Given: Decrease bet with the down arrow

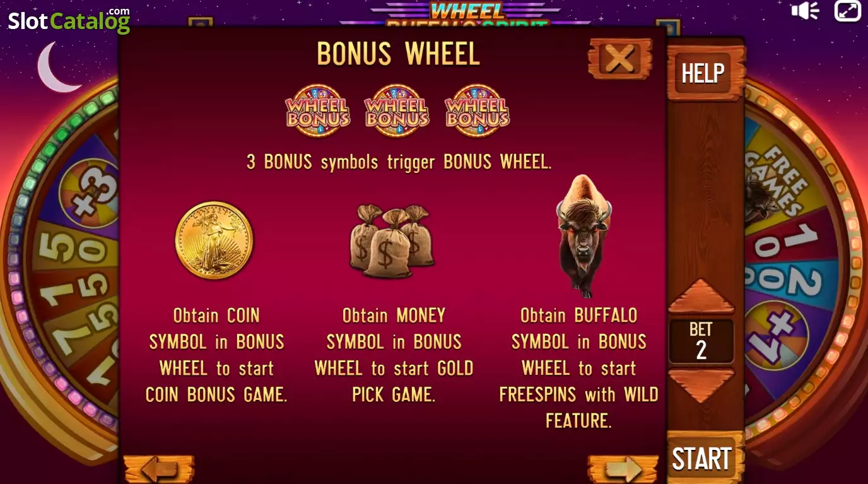Looking at the screenshot, I should coord(701,384).
